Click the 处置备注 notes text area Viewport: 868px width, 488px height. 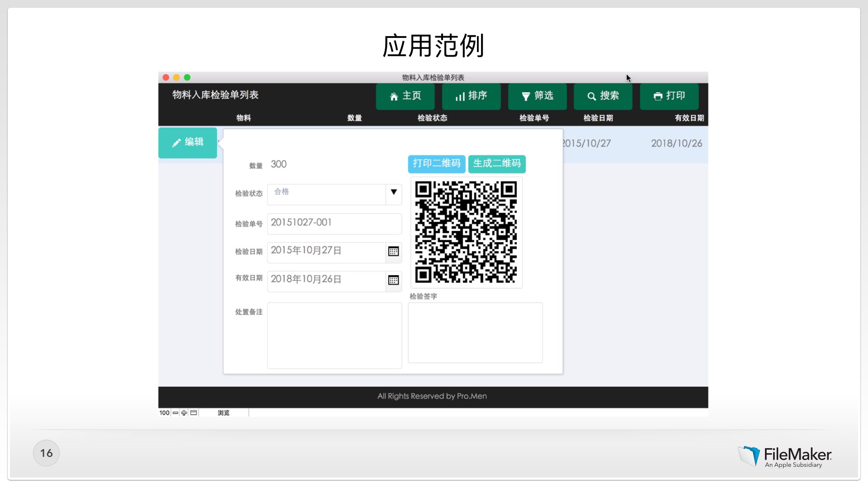click(335, 336)
